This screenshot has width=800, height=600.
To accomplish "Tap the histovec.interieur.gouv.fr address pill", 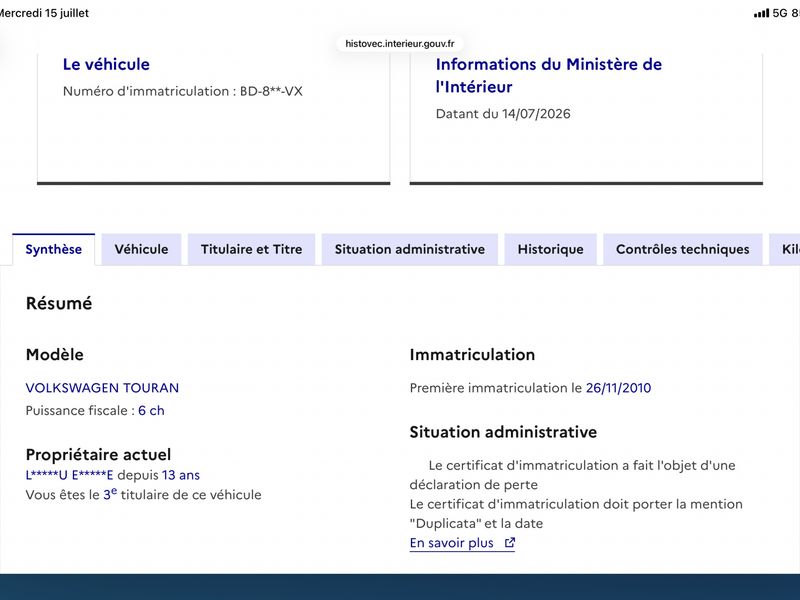I will pos(399,44).
